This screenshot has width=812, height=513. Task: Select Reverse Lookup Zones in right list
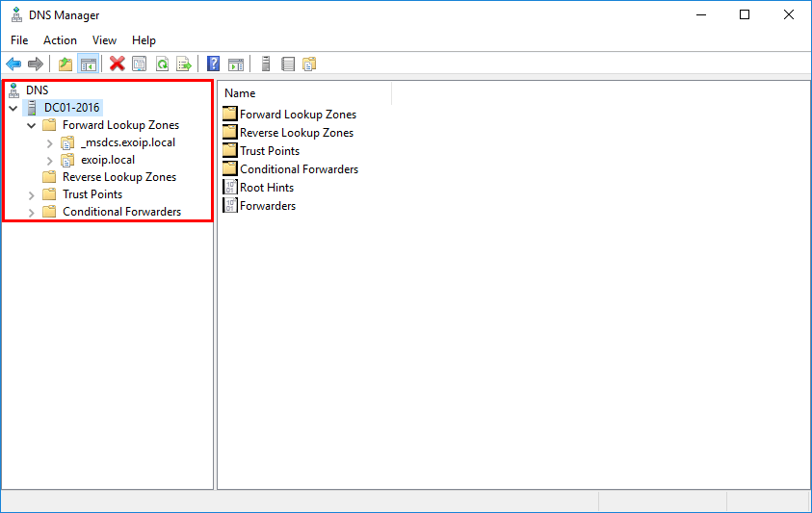pyautogui.click(x=297, y=133)
